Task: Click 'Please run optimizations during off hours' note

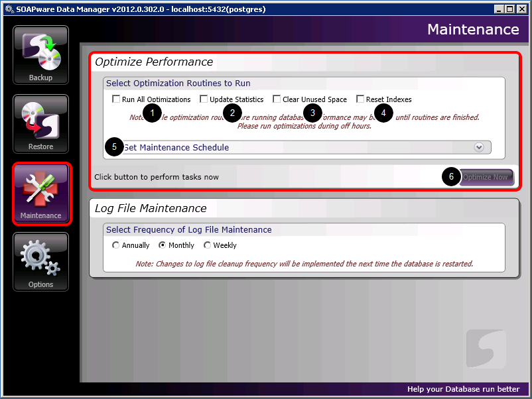Action: coord(304,126)
